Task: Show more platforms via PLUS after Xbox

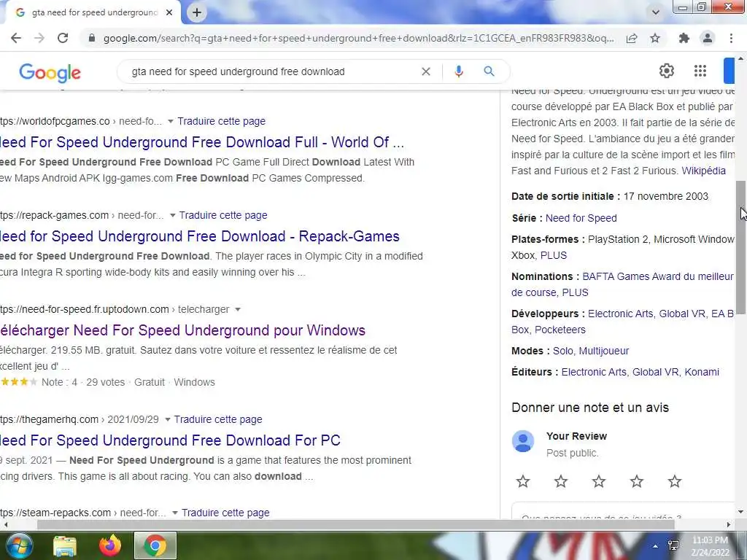Action: 554,255
